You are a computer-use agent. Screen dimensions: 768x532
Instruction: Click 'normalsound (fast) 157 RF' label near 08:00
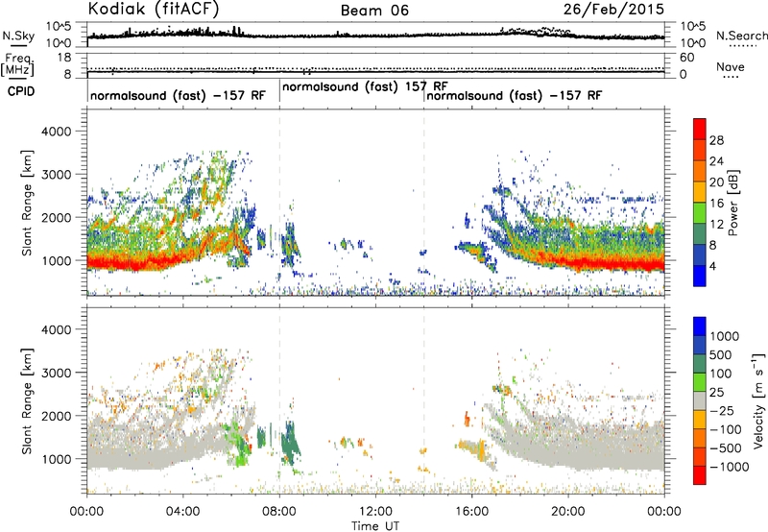(x=365, y=86)
